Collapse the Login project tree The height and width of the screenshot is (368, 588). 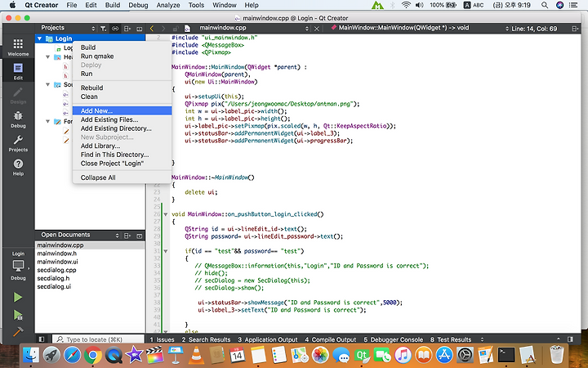pyautogui.click(x=40, y=38)
